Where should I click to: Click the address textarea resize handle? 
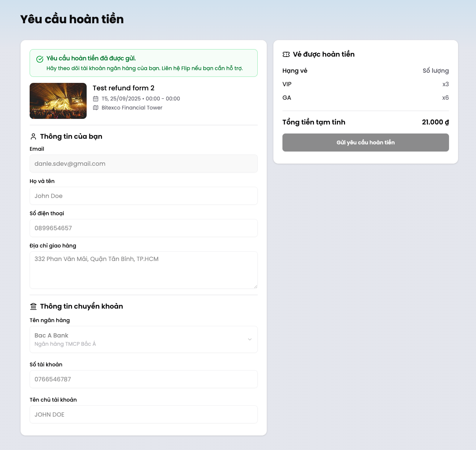(x=255, y=286)
